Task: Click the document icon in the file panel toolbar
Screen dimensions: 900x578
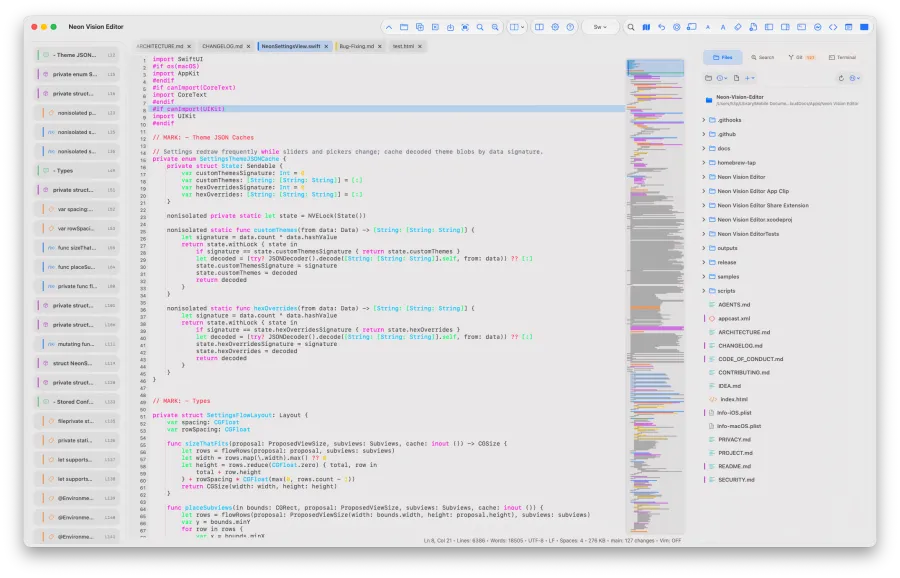Action: click(x=736, y=78)
